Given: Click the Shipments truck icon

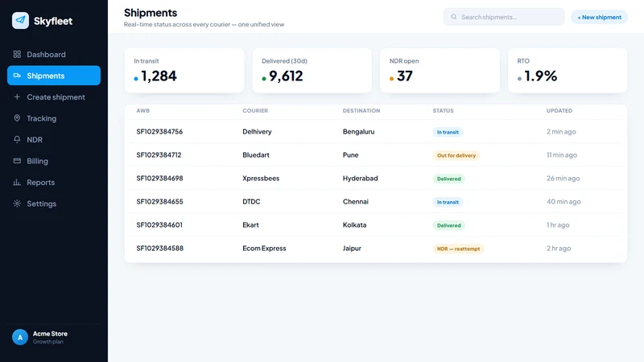Looking at the screenshot, I should click(17, 76).
